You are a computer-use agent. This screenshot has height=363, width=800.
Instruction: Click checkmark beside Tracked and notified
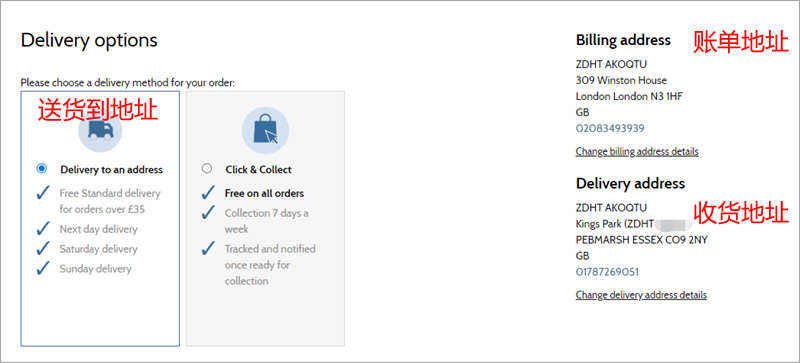208,249
